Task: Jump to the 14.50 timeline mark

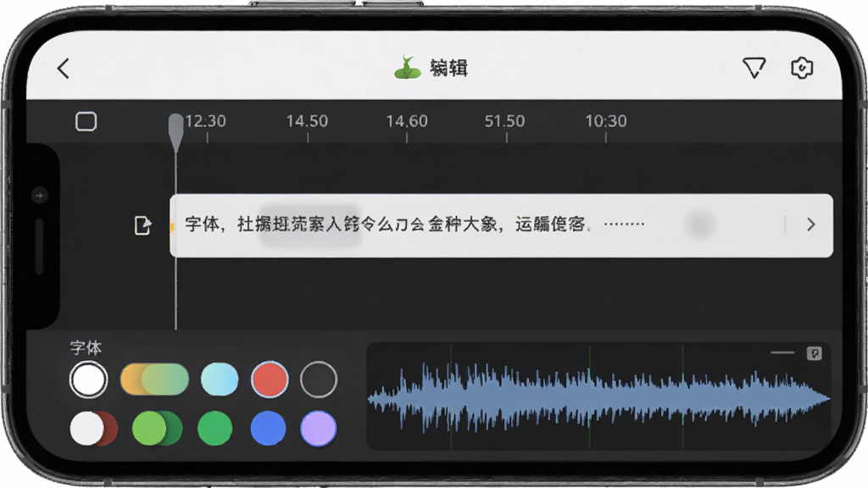Action: (307, 121)
